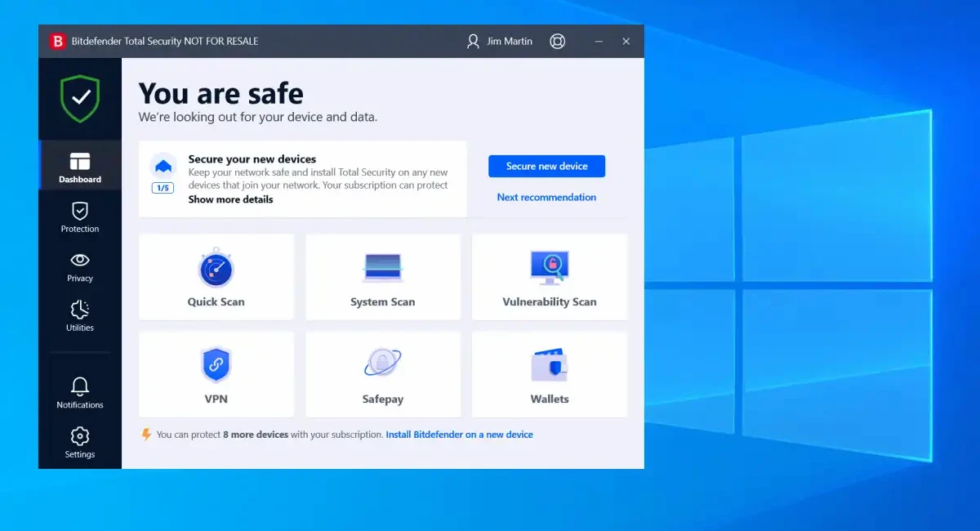Click the recommendation house icon
The image size is (980, 531).
pos(163,166)
